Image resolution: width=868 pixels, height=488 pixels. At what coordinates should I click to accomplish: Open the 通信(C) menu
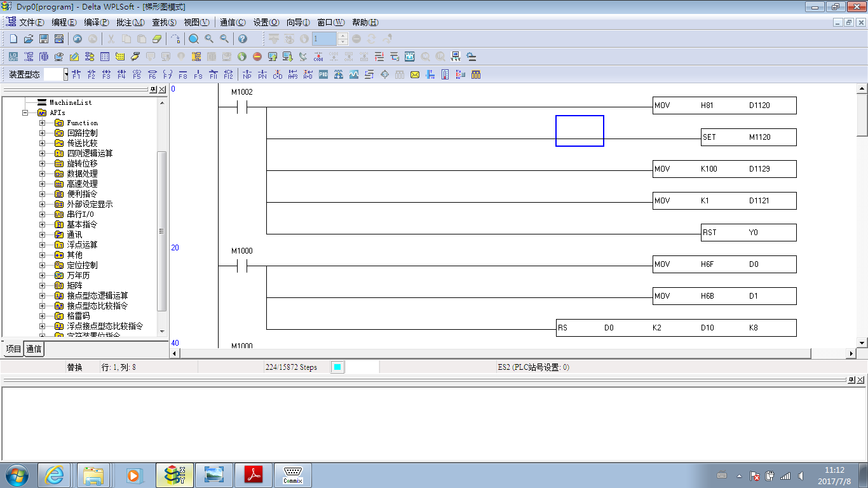point(233,22)
